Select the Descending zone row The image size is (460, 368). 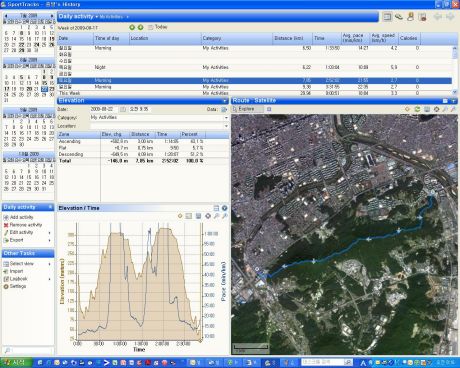coord(131,154)
